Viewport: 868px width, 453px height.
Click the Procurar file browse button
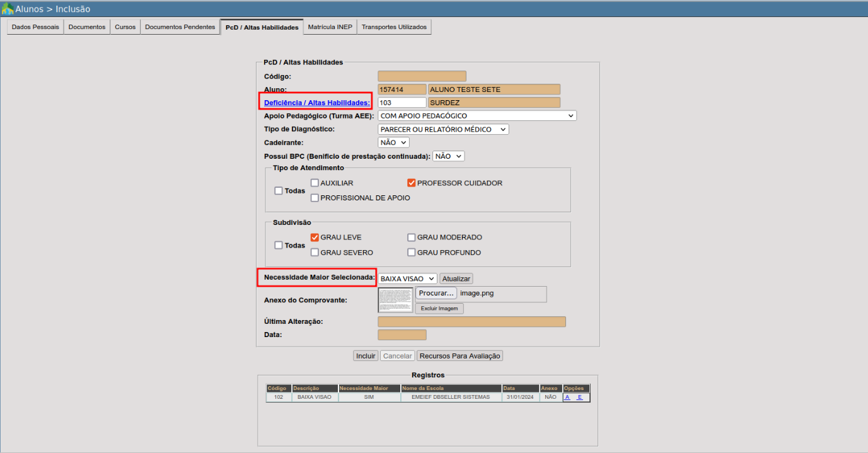point(436,293)
